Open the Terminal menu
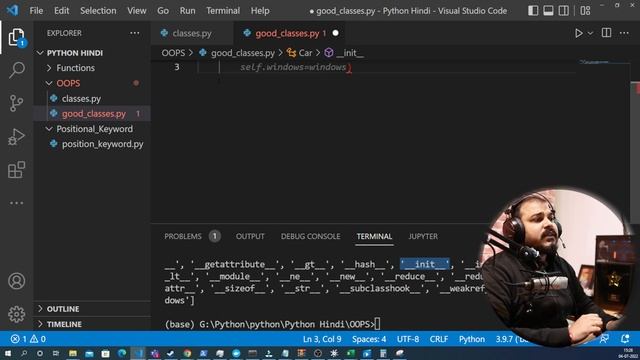This screenshot has width=640, height=360. click(223, 11)
